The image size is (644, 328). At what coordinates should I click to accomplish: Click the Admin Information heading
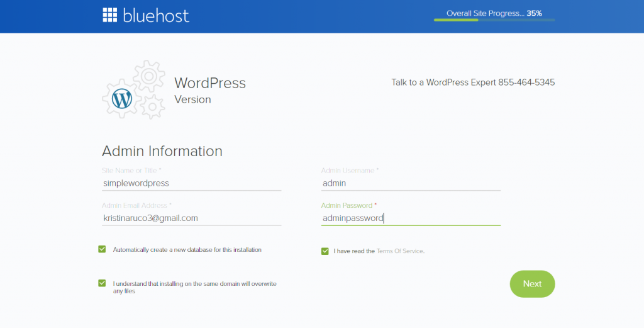162,151
